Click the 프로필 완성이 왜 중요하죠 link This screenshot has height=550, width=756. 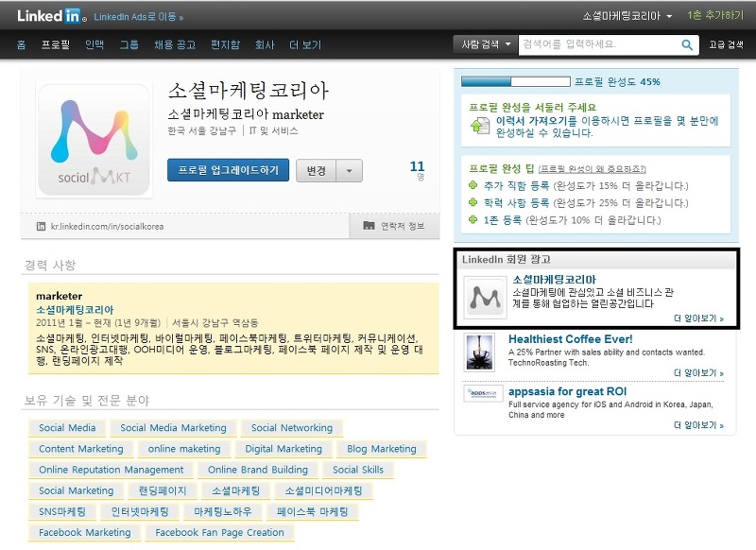tap(593, 169)
